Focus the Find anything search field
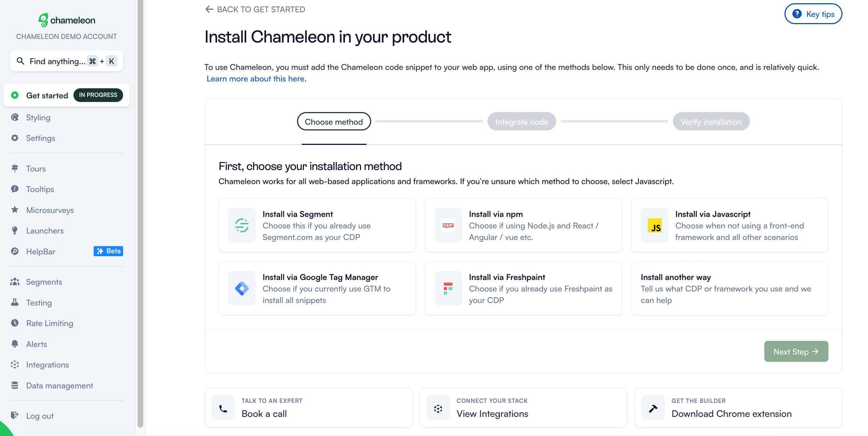Image resolution: width=868 pixels, height=436 pixels. coord(67,61)
